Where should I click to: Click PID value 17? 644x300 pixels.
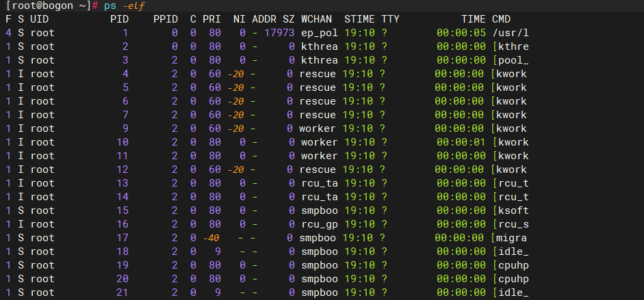123,238
